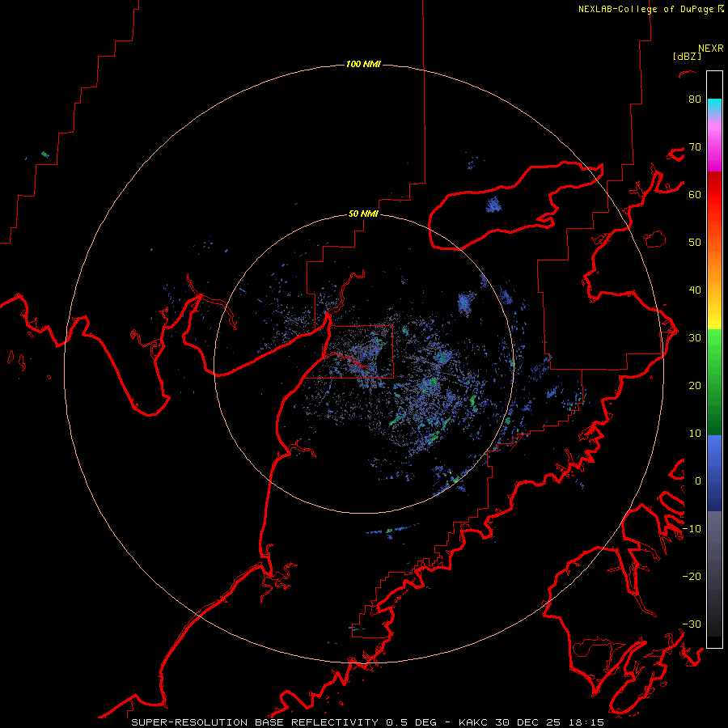Viewport: 728px width, 728px height.
Task: Click the -30 dBZ value on the scale
Action: (692, 624)
